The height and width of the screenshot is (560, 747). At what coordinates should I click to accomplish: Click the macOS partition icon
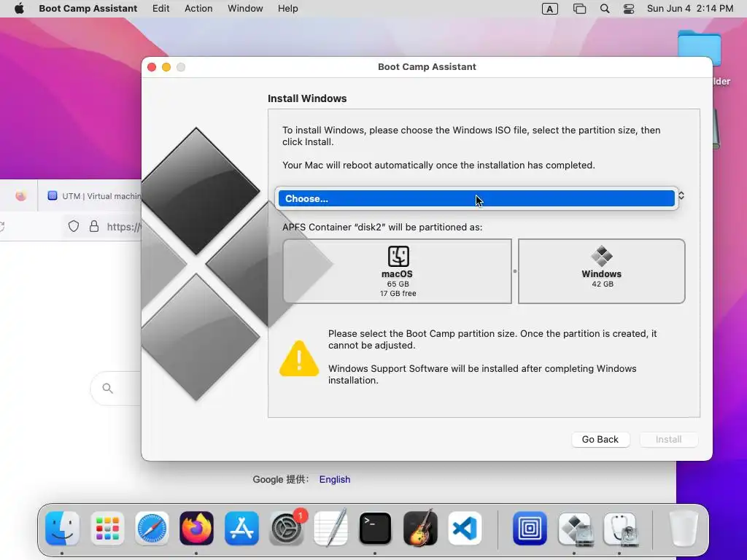pyautogui.click(x=398, y=256)
